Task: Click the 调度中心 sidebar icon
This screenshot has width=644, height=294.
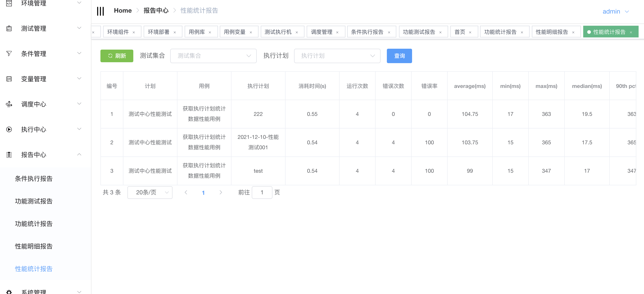Action: pyautogui.click(x=9, y=104)
